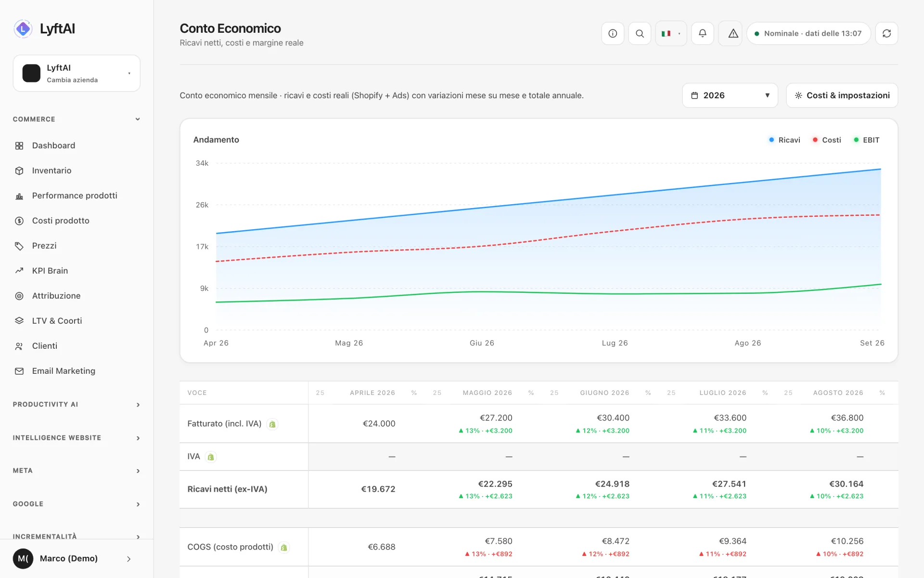Click the Nominale data status pill

click(x=808, y=33)
